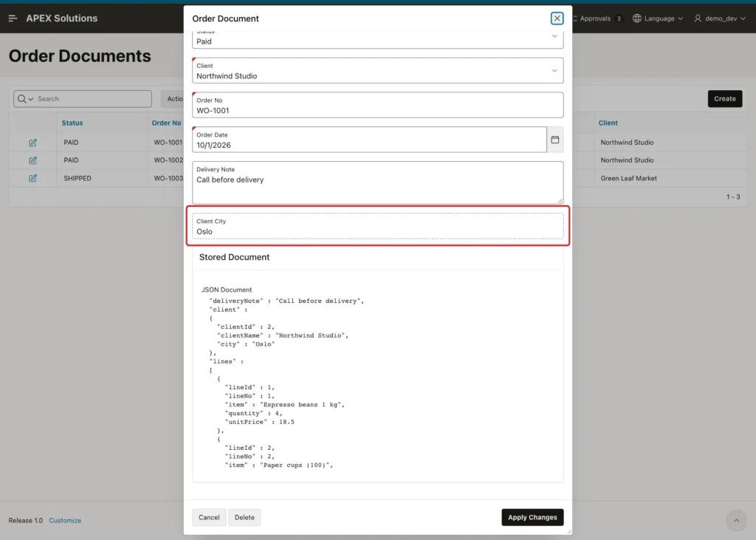756x540 pixels.
Task: Click the globe Language icon
Action: click(637, 18)
